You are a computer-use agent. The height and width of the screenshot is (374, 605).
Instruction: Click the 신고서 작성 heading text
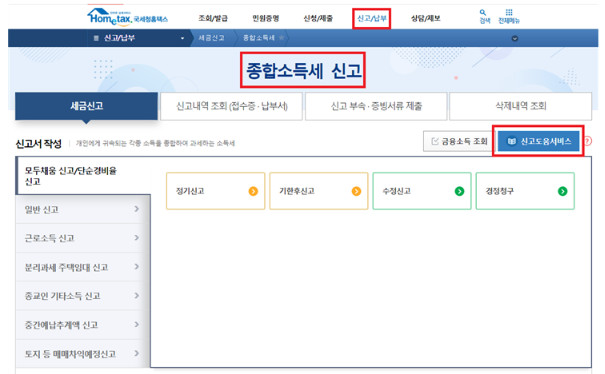coord(38,144)
